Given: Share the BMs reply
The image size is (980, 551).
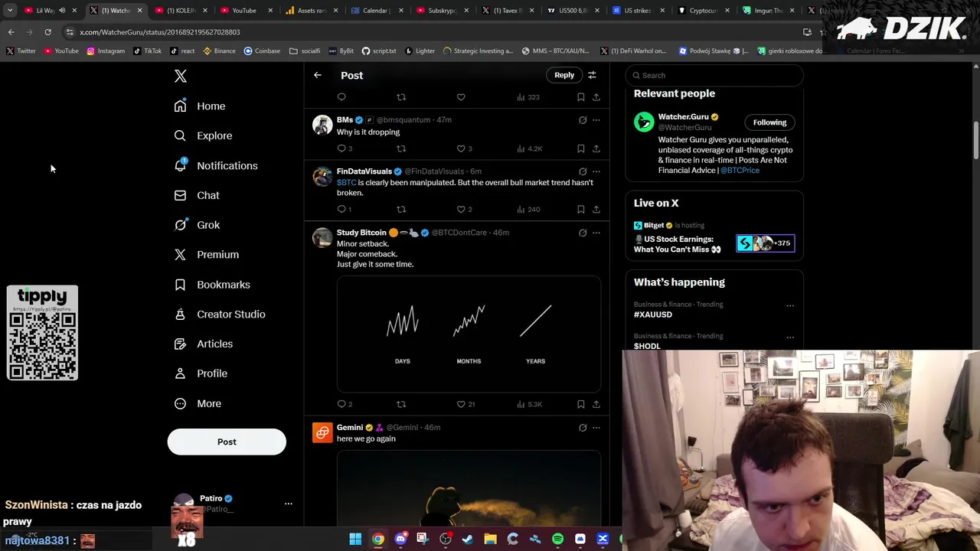Looking at the screenshot, I should coord(596,148).
